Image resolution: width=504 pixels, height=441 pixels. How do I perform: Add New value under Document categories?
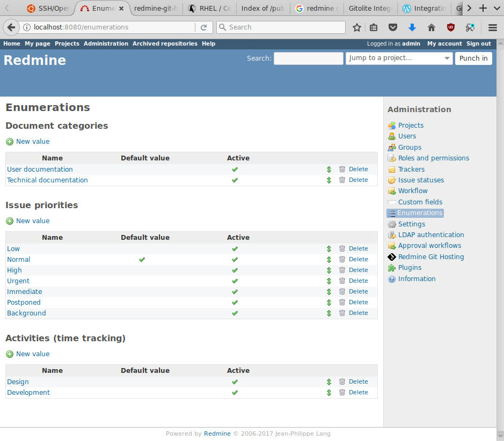point(33,142)
